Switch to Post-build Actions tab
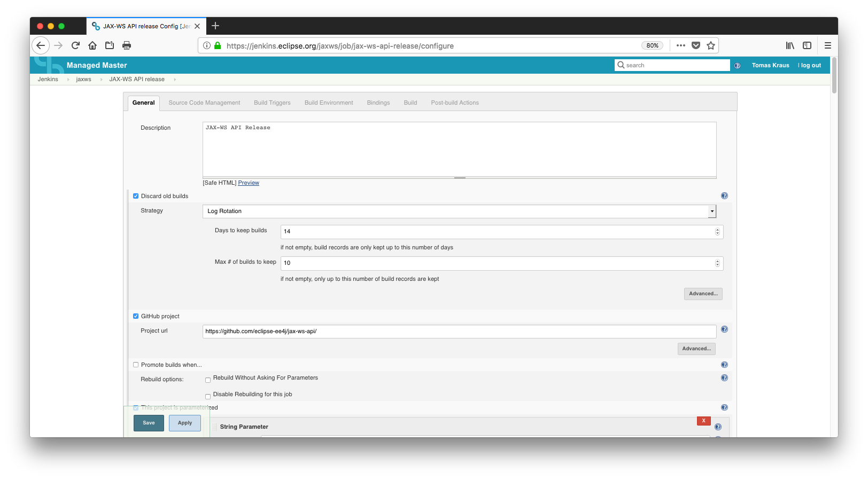The image size is (868, 480). pyautogui.click(x=455, y=103)
